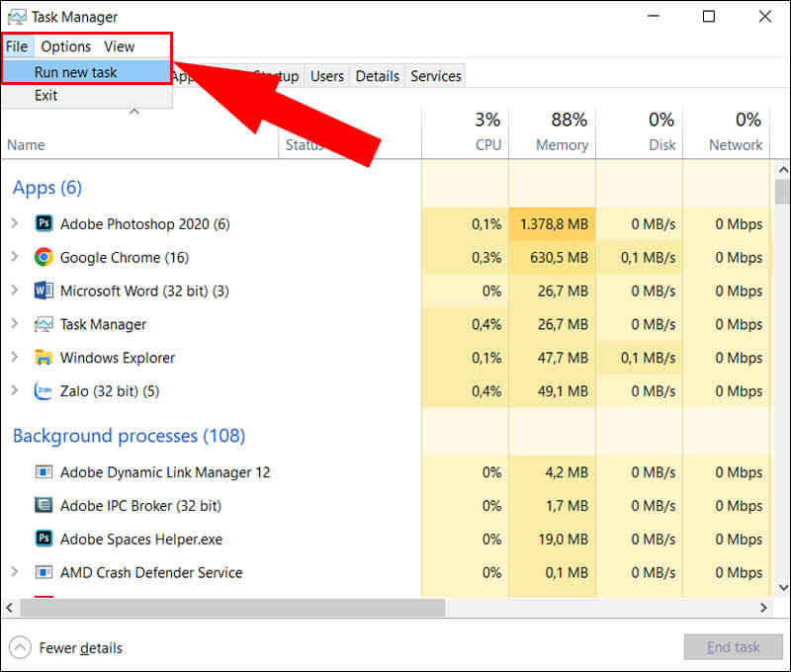Click the End task button
This screenshot has height=672, width=791.
coord(733,646)
